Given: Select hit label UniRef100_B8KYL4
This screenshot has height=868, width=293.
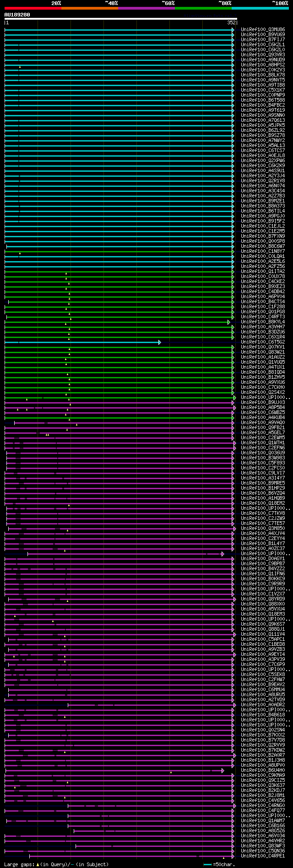Looking at the screenshot, I should pos(263,322).
